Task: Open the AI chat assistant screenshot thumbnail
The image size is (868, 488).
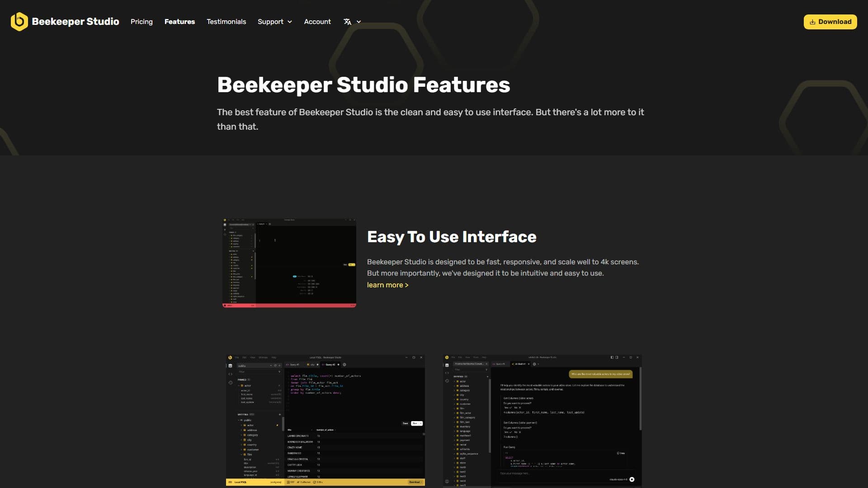Action: (x=542, y=420)
